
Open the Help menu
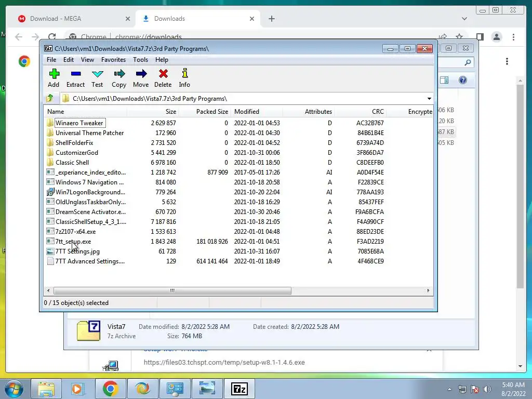pos(162,60)
